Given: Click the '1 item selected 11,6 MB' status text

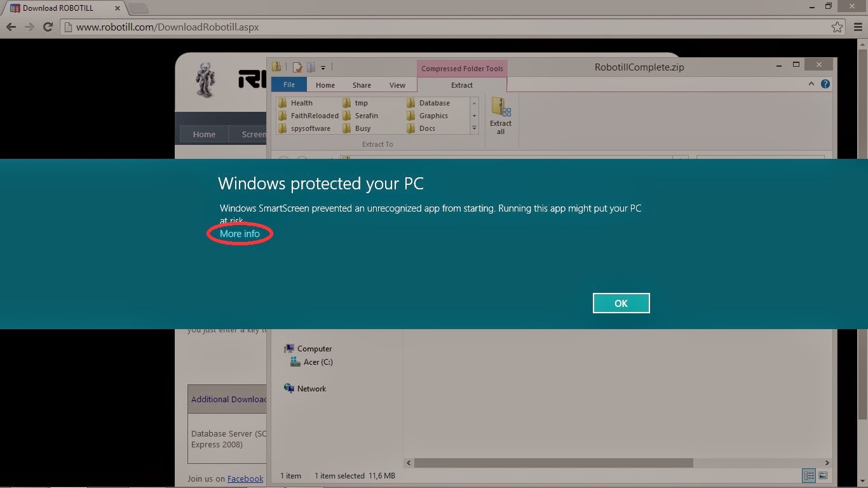Looking at the screenshot, I should pos(355,475).
